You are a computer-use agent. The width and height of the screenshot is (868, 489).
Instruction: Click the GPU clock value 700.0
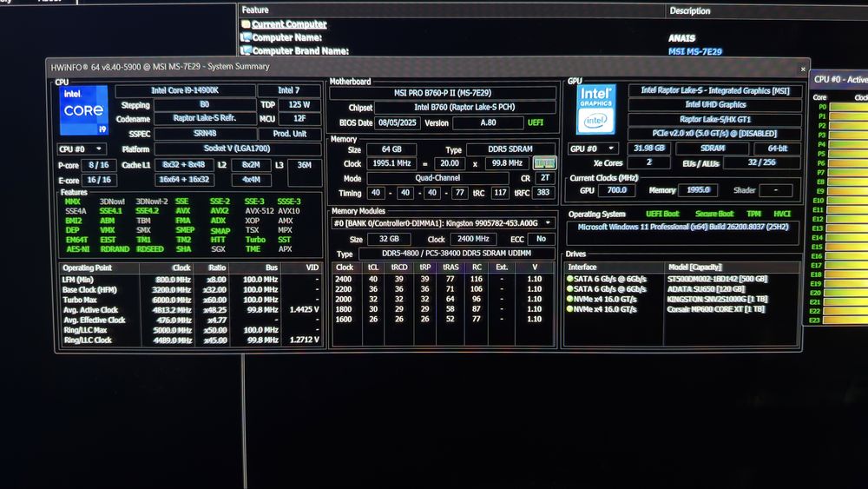[x=616, y=190]
